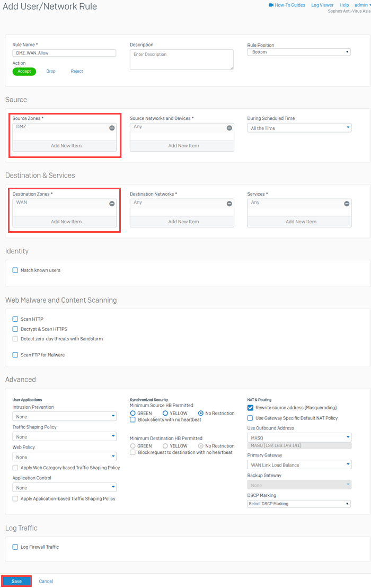Switch the rule action to Drop

point(51,71)
